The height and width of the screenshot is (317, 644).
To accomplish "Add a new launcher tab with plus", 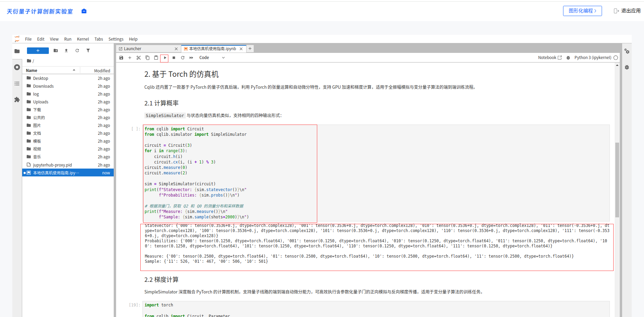I will click(250, 49).
